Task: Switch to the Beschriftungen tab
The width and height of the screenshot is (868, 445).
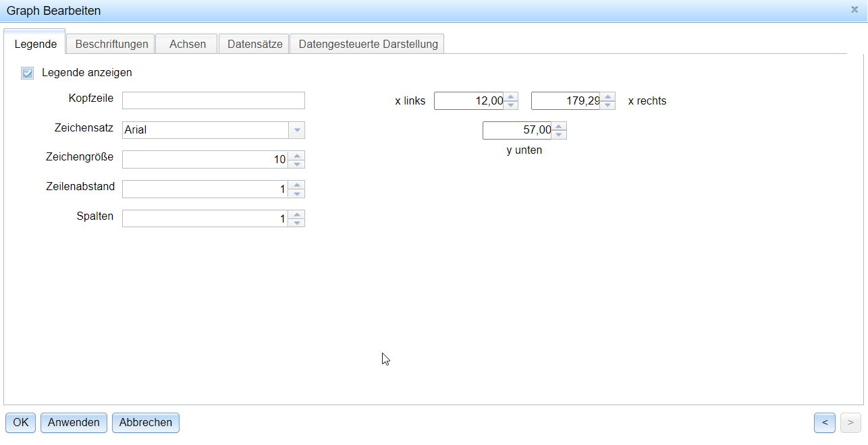Action: click(x=111, y=44)
